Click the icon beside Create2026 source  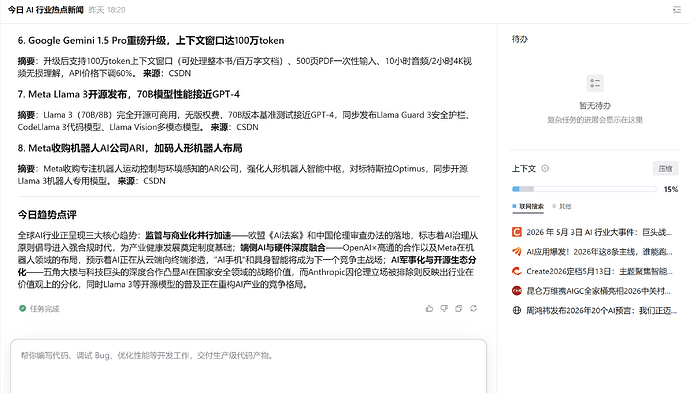(x=517, y=272)
